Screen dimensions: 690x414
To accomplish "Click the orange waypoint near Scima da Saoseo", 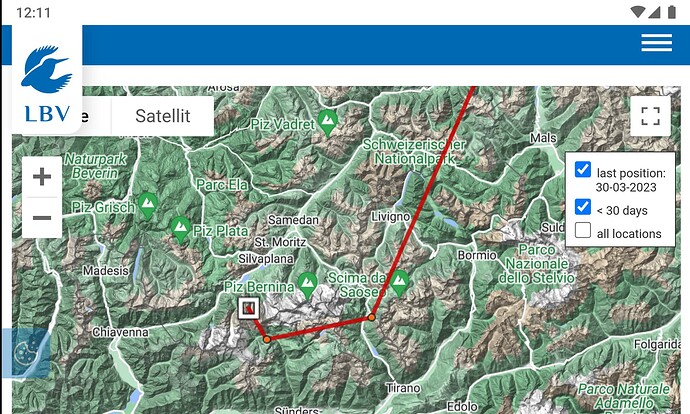I will click(x=372, y=317).
